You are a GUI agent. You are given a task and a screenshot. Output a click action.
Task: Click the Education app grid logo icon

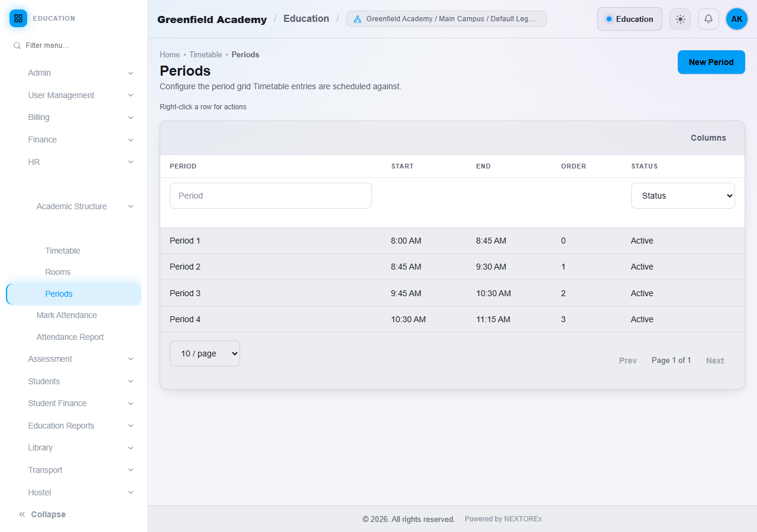coord(18,18)
